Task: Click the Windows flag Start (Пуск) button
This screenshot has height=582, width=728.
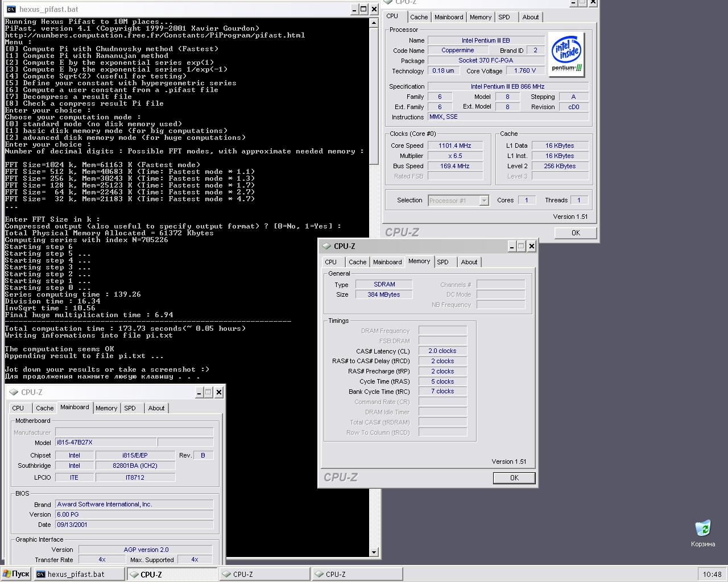Action: 16,574
